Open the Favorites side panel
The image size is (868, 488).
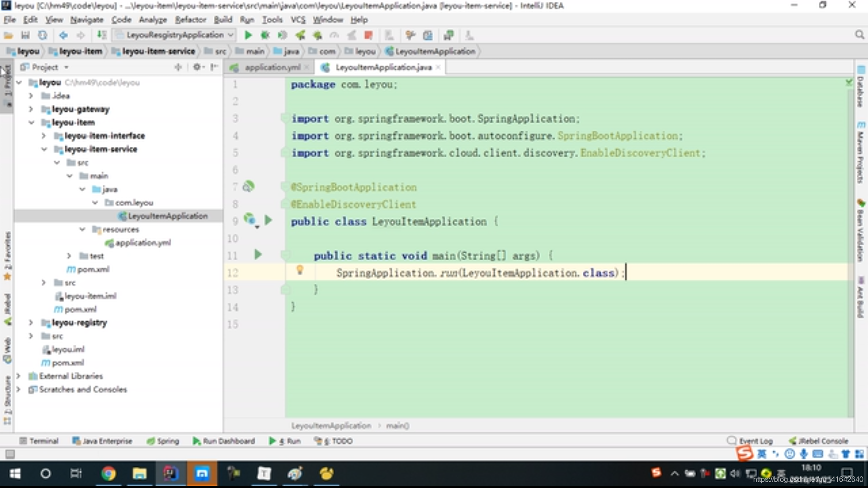[7, 256]
